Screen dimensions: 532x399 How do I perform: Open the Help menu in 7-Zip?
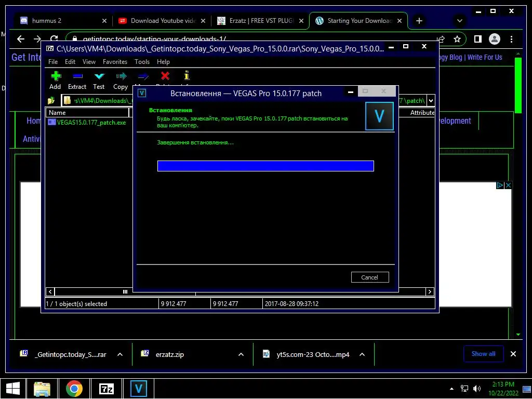tap(163, 62)
